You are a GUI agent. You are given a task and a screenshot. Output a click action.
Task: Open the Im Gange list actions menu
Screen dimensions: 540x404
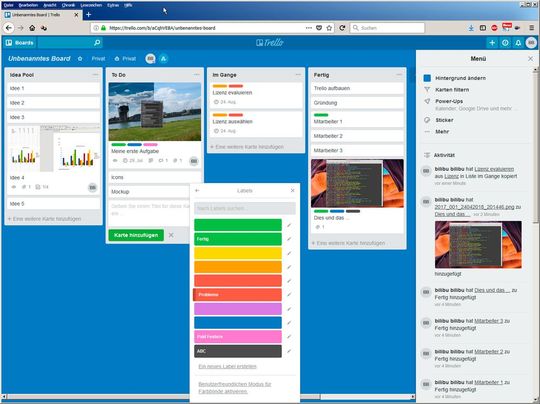click(298, 74)
